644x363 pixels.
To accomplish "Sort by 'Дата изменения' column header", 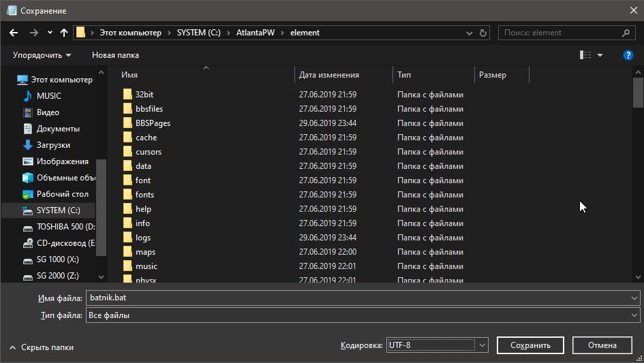I will pos(329,75).
